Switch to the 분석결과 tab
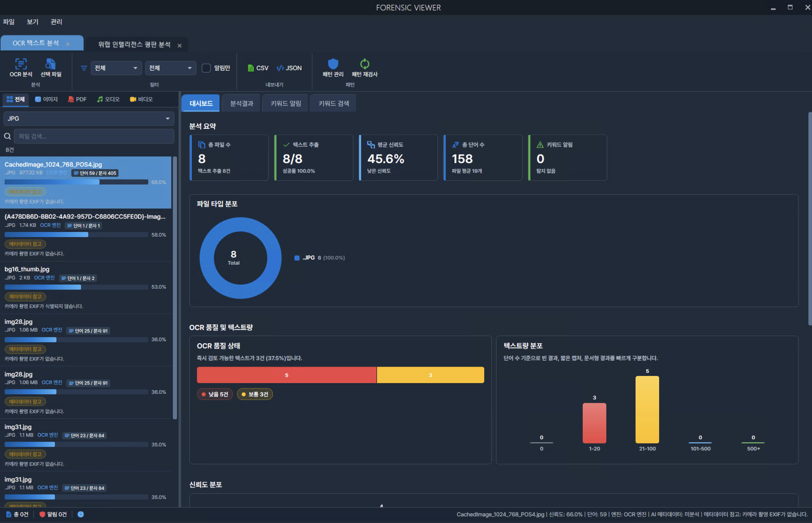This screenshot has width=812, height=523. pyautogui.click(x=242, y=103)
